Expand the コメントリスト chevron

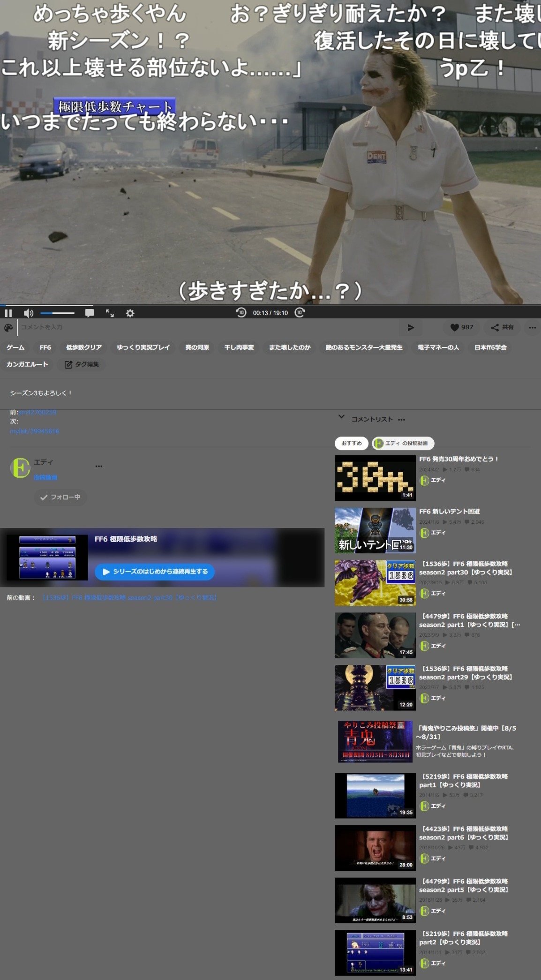tap(341, 417)
